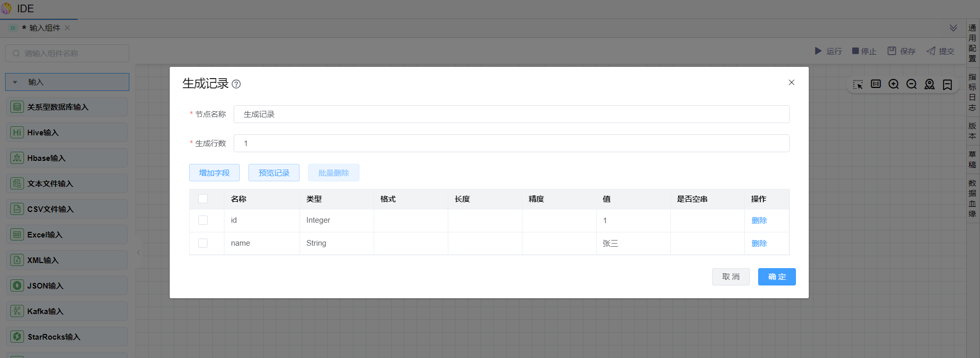Click the 张三 value cell
980x358 pixels.
coord(633,243)
